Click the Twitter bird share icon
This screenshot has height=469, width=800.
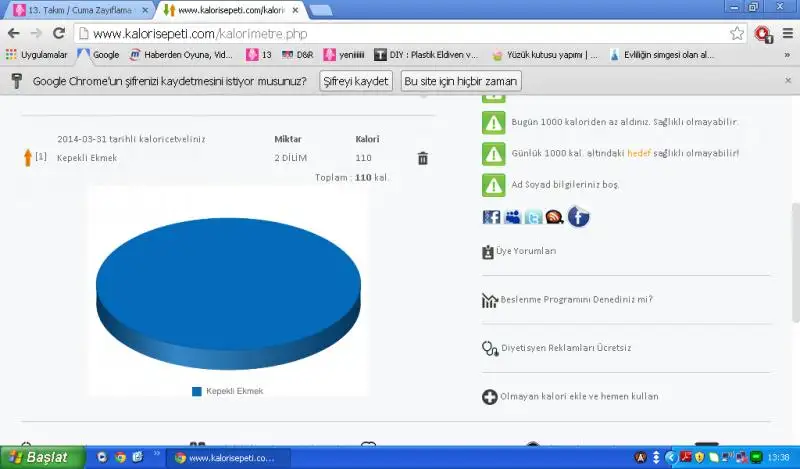click(x=534, y=217)
